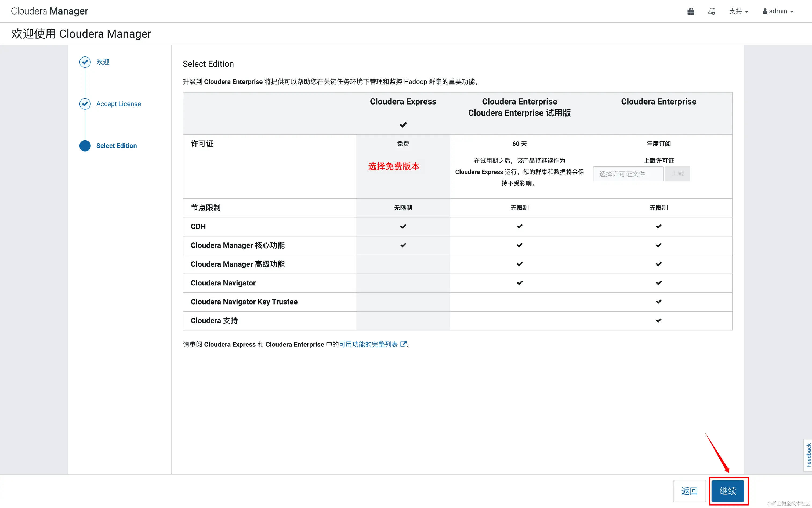Click the Cloudera Navigator Key Trustee row label
The image size is (812, 508).
tap(244, 302)
